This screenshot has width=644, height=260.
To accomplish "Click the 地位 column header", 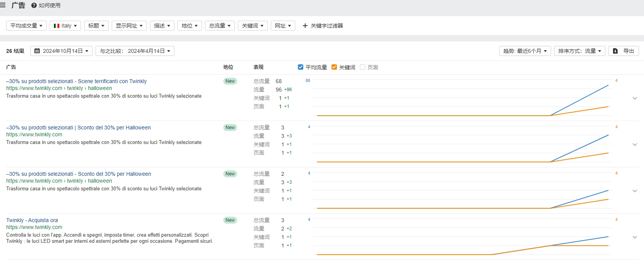I will (228, 67).
